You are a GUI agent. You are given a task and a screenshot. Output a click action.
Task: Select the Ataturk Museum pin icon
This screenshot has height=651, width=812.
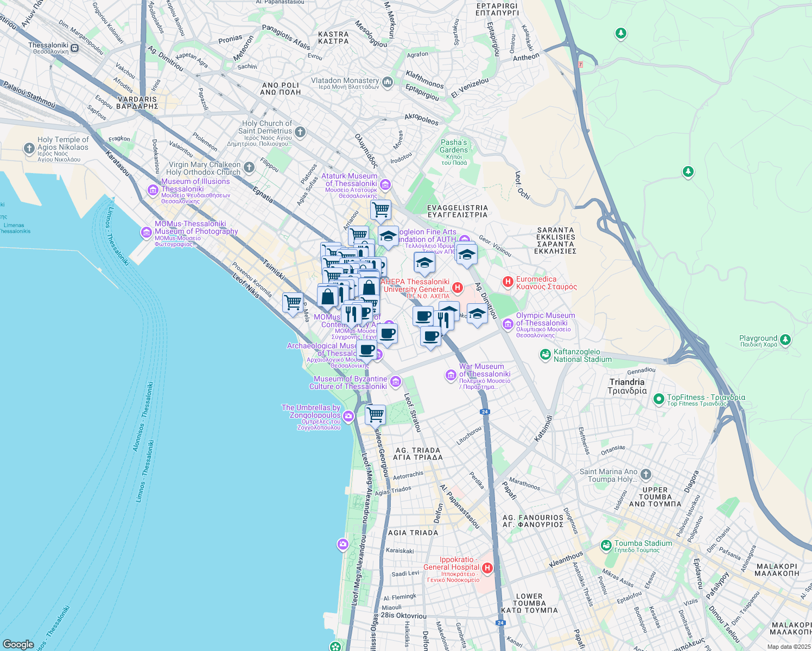pos(385,184)
